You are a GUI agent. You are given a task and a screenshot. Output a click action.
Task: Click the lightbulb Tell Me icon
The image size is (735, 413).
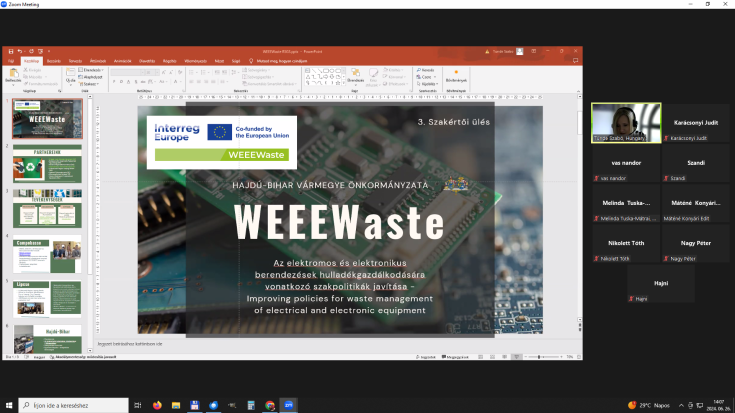(251, 61)
